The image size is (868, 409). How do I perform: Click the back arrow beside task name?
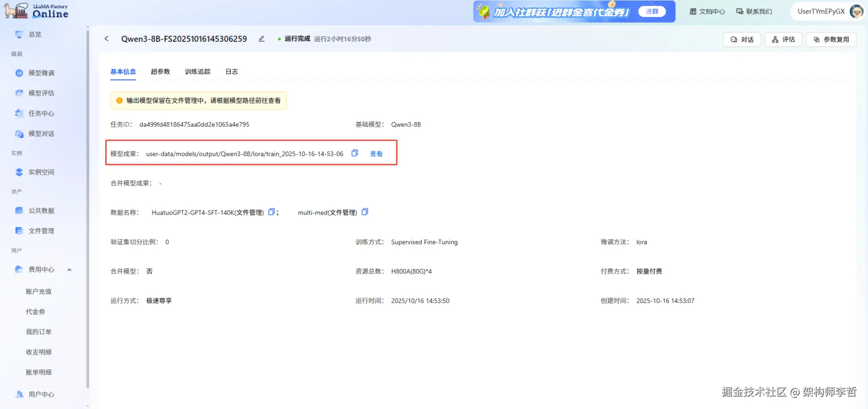tap(107, 39)
